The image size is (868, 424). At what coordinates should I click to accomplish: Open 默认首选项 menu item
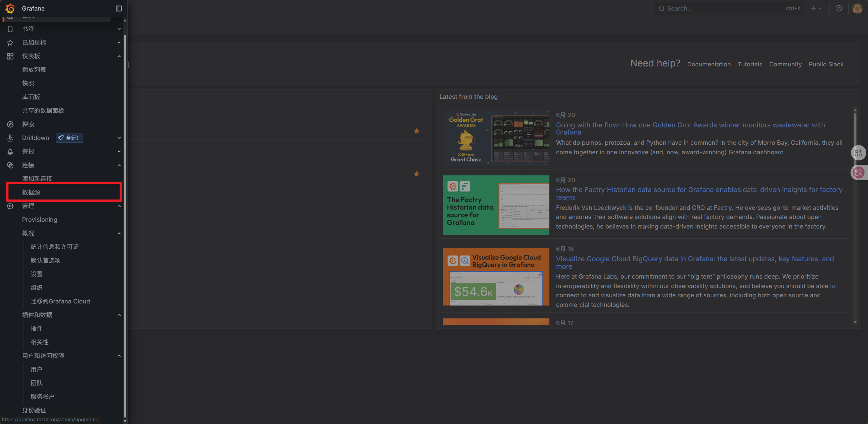pyautogui.click(x=46, y=261)
